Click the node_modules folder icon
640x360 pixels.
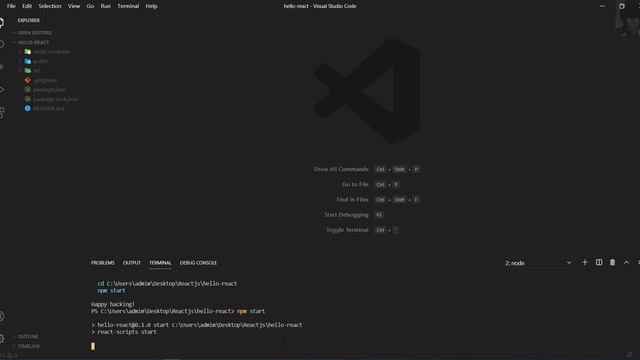28,52
